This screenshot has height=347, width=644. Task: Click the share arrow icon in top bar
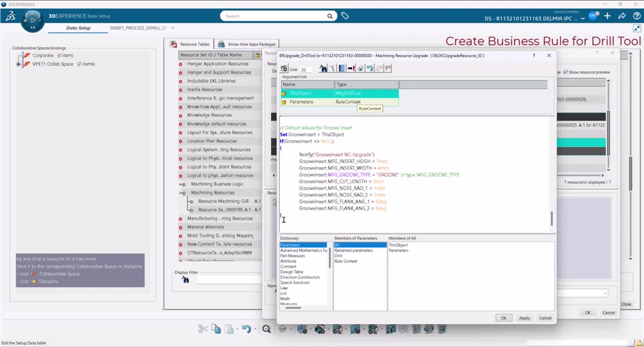pyautogui.click(x=622, y=16)
